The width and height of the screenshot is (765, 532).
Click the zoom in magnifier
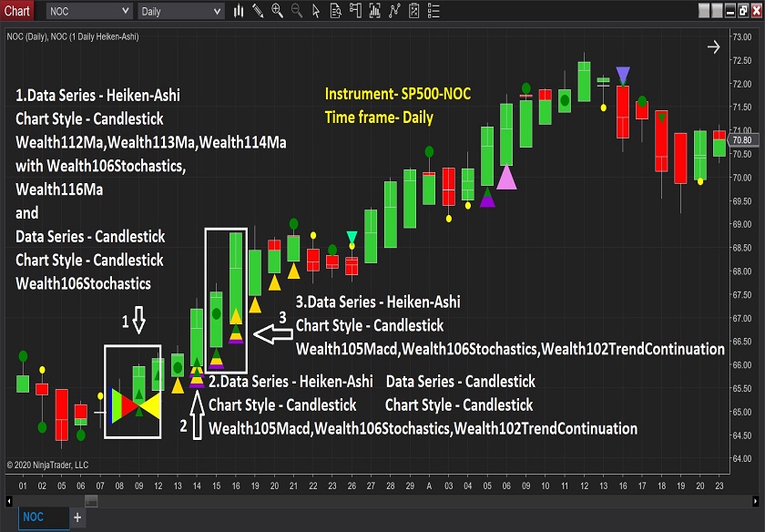coord(278,12)
